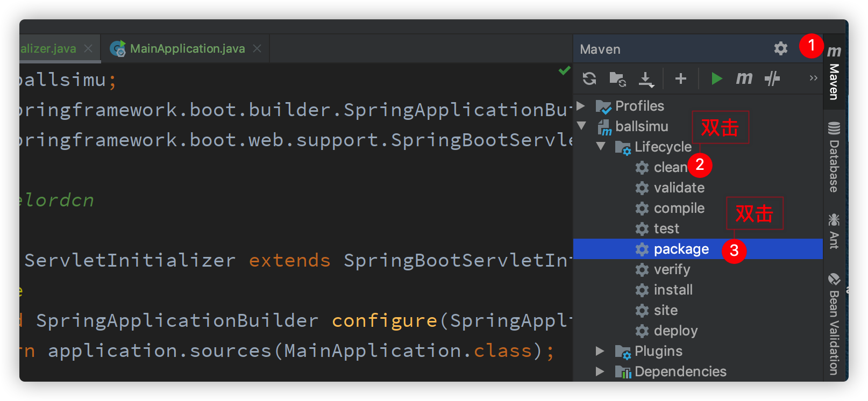Click the Maven panel title

(x=600, y=49)
